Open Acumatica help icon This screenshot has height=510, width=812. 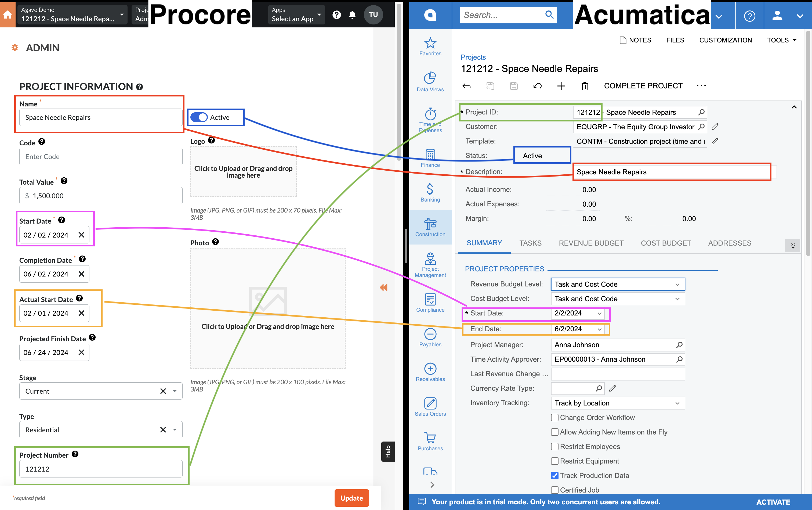(749, 16)
